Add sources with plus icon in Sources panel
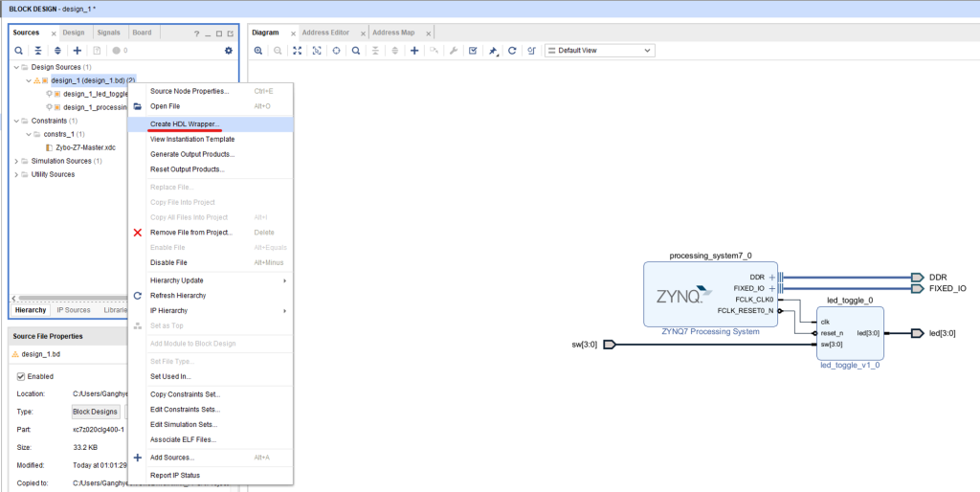The width and height of the screenshot is (980, 492). [78, 51]
